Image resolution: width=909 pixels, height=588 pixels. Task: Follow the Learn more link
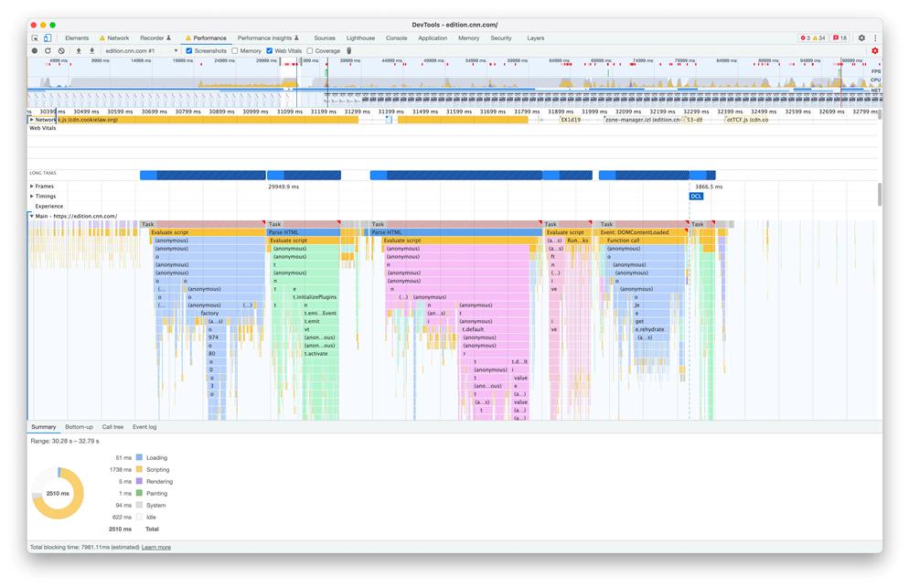[155, 547]
